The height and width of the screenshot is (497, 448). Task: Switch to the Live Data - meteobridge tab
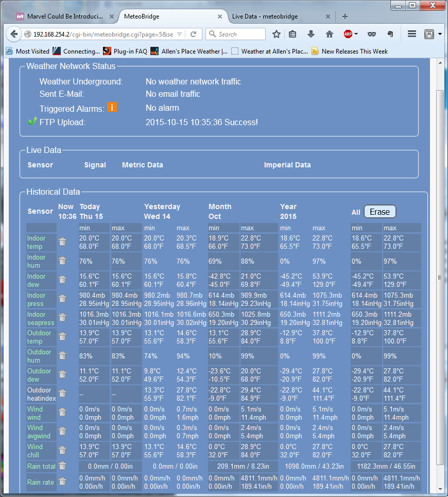tap(265, 16)
